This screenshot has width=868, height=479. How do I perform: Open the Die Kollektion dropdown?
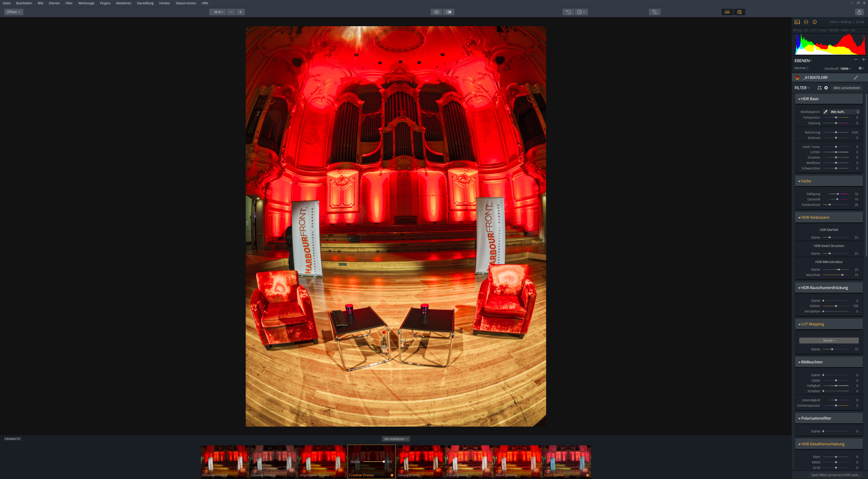click(396, 439)
